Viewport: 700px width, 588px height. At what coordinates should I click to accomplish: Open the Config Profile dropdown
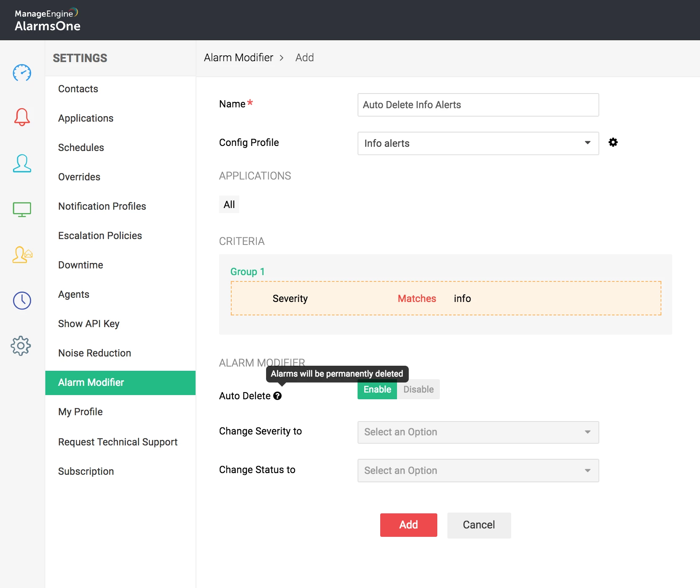pyautogui.click(x=478, y=143)
